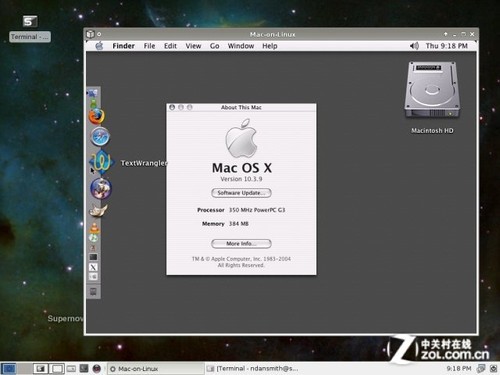Click the More Info button

coord(241,244)
